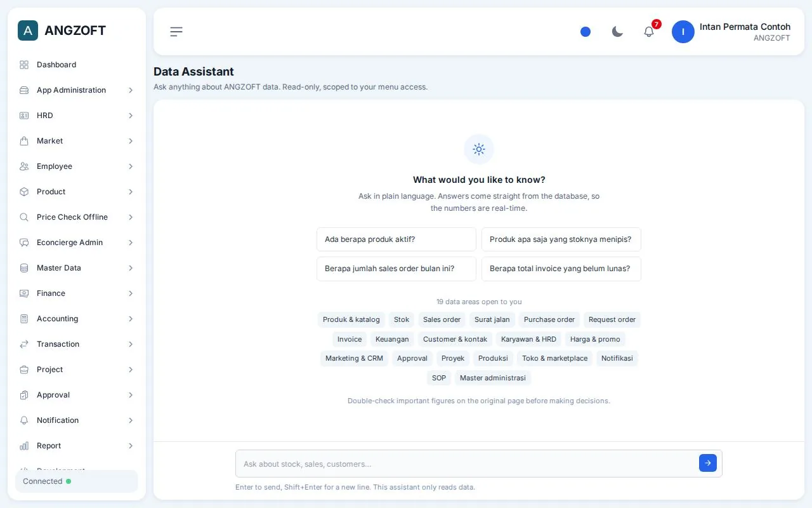
Task: Expand the HRD menu chevron
Action: 131,116
